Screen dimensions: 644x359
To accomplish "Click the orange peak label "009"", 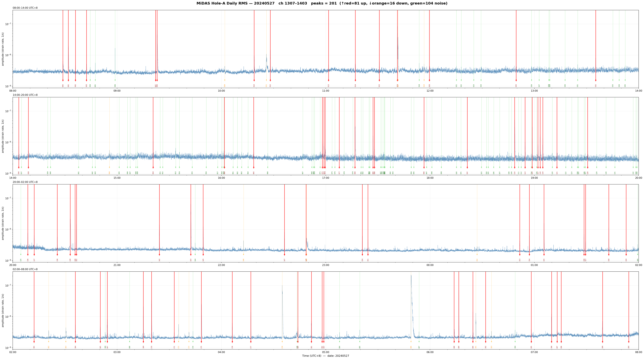I will pos(225,86).
